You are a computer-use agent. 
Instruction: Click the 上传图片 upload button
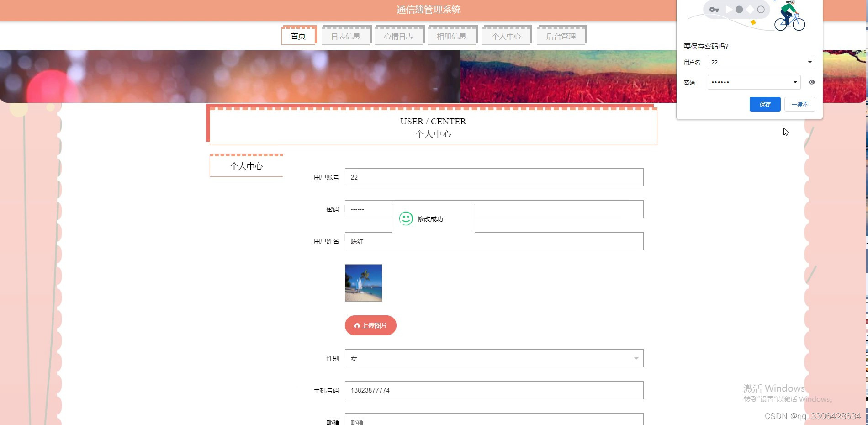370,325
